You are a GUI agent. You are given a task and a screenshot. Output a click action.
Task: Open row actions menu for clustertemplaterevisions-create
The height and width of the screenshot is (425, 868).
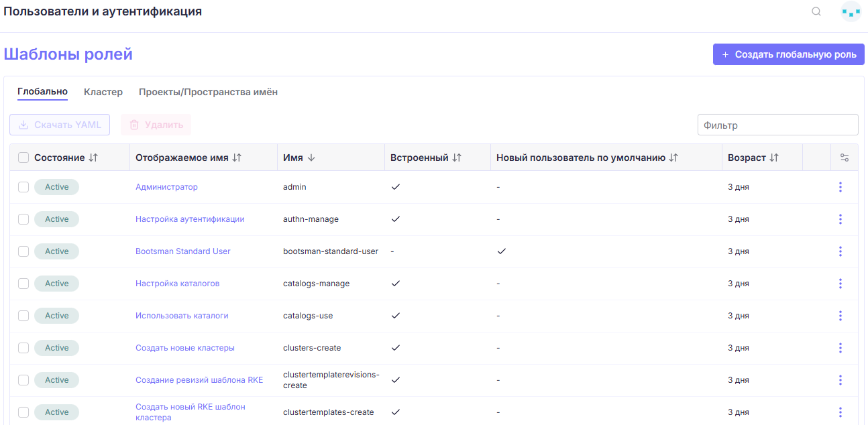(840, 380)
